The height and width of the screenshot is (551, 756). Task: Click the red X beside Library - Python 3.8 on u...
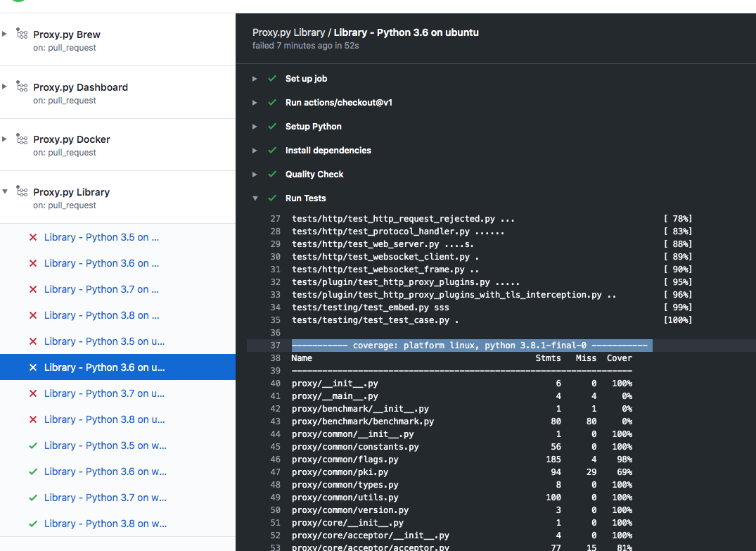[33, 419]
